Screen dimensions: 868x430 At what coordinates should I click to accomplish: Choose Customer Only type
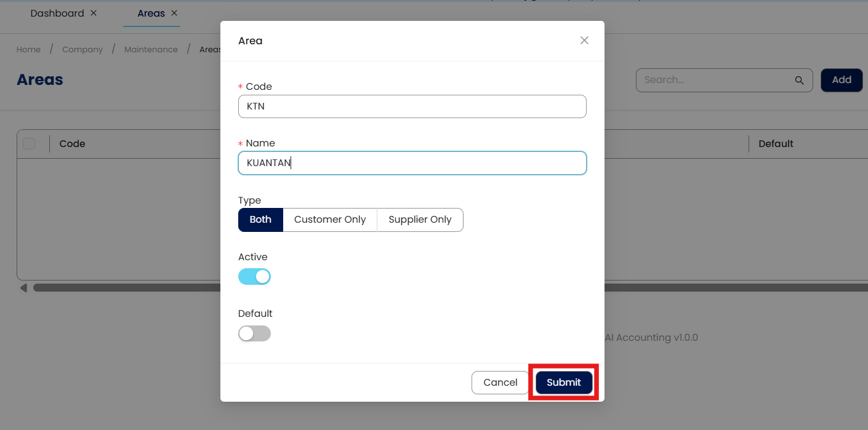click(x=330, y=220)
